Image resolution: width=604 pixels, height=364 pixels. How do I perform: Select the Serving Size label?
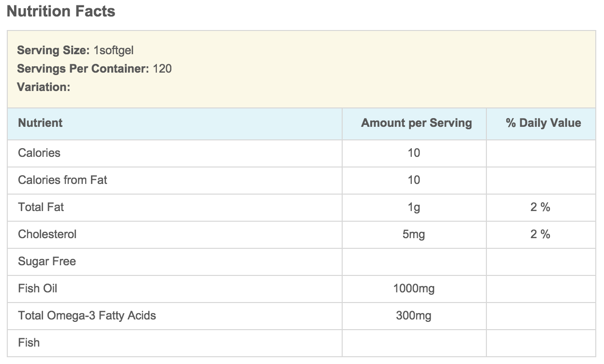(53, 50)
